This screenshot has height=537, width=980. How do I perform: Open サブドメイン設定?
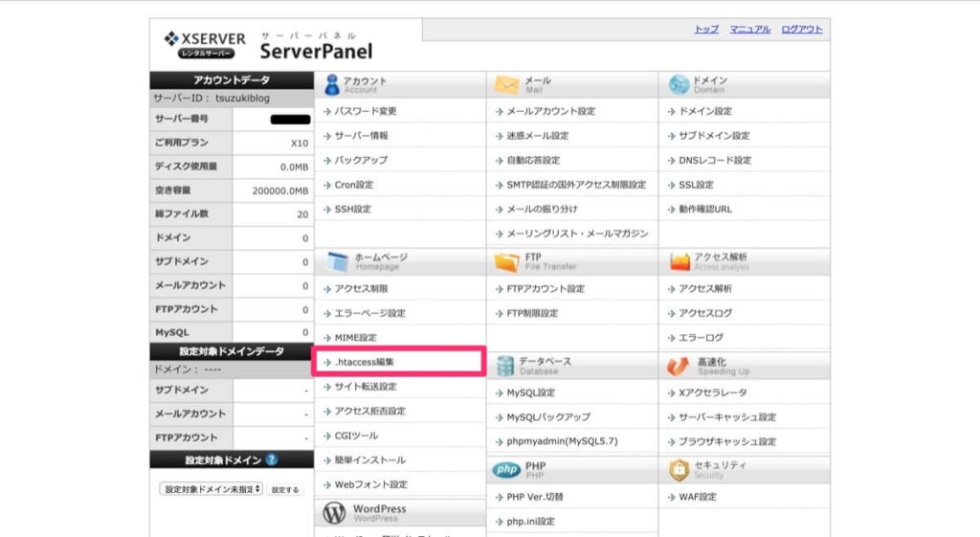(714, 135)
